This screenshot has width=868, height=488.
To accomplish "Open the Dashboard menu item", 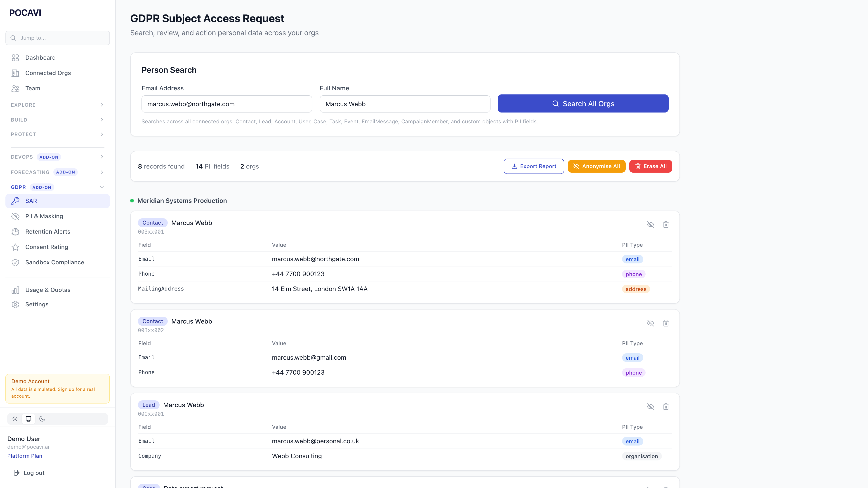I will pos(40,58).
